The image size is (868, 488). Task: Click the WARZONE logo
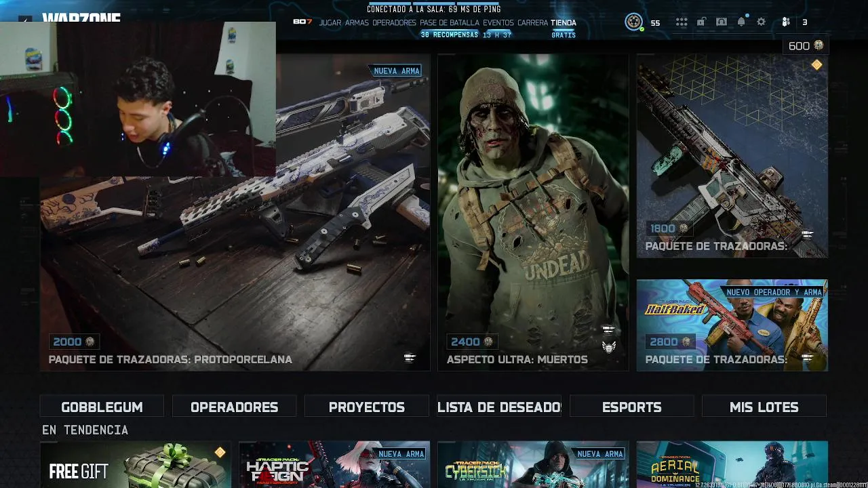click(x=81, y=18)
